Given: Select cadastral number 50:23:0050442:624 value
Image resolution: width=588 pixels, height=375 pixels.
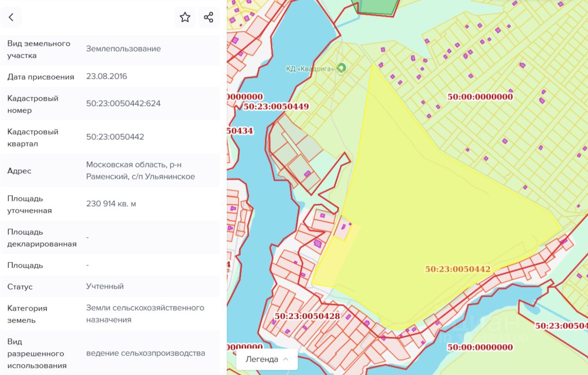Looking at the screenshot, I should coord(123,104).
